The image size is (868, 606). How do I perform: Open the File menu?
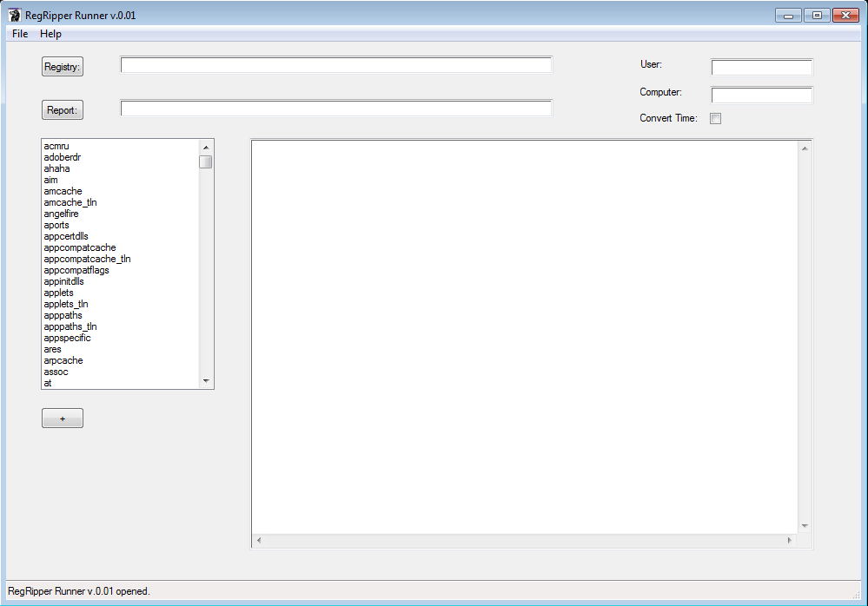coord(20,34)
